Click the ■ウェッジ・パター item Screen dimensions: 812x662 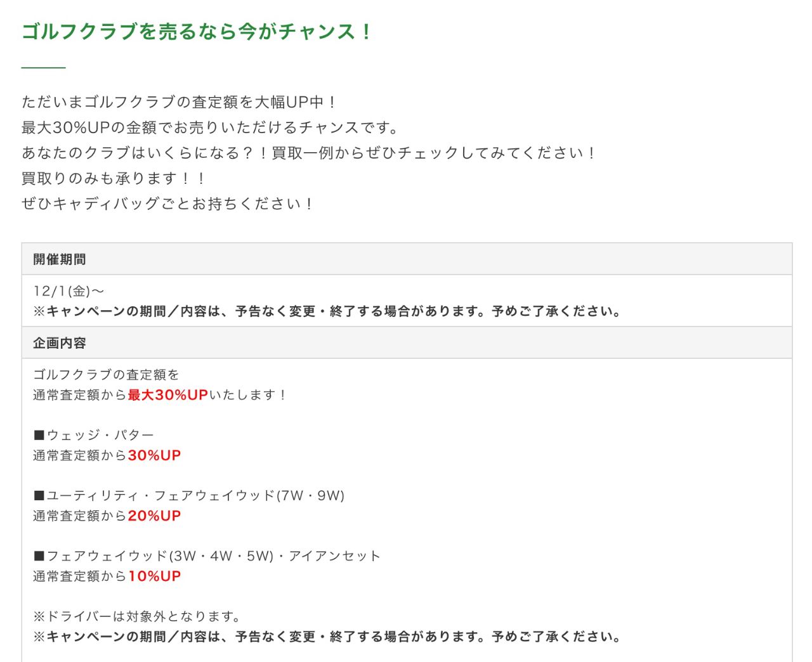point(94,435)
